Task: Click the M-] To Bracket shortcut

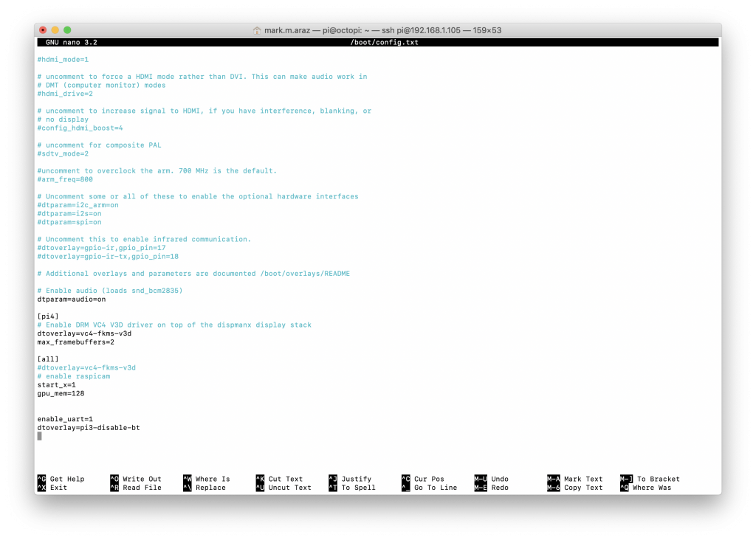Action: pos(650,479)
